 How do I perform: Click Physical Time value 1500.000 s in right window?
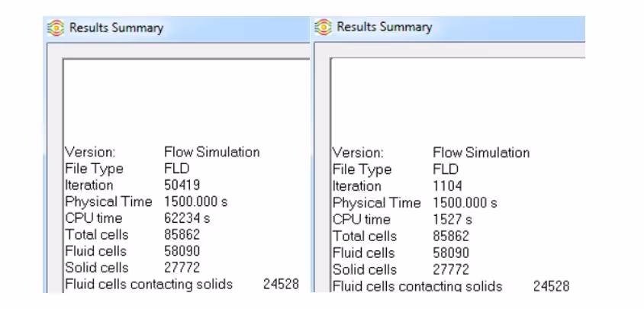click(465, 203)
